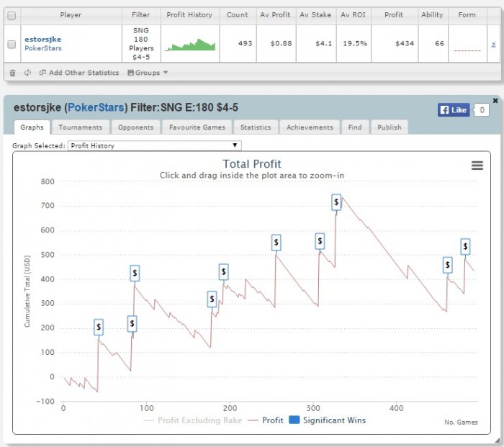Toggle the Profit series in the legend
Viewport: 504px width, 447px height.
[266, 420]
